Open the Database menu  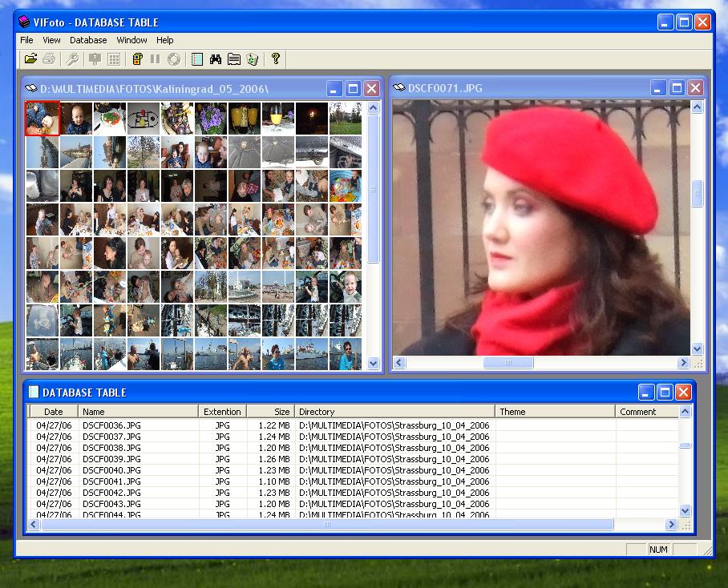(x=88, y=40)
